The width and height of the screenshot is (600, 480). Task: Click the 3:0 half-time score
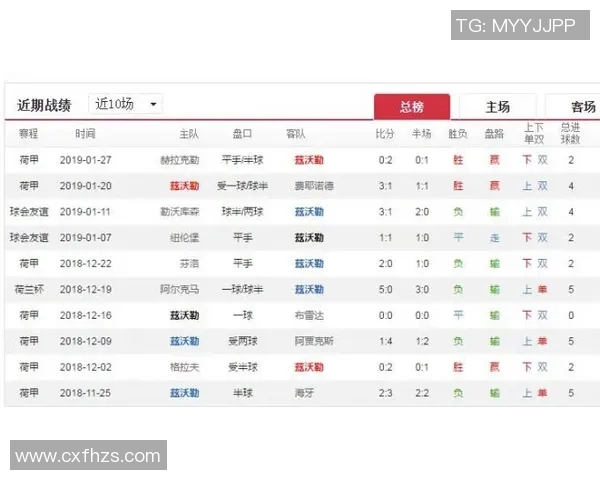click(x=422, y=289)
